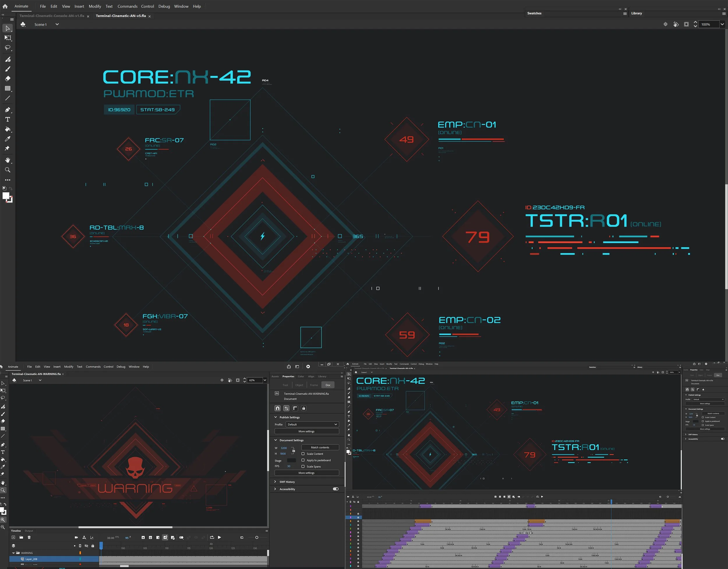Viewport: 728px width, 569px height.
Task: Click the center stage icon beside the 100% zoom
Action: (x=665, y=24)
